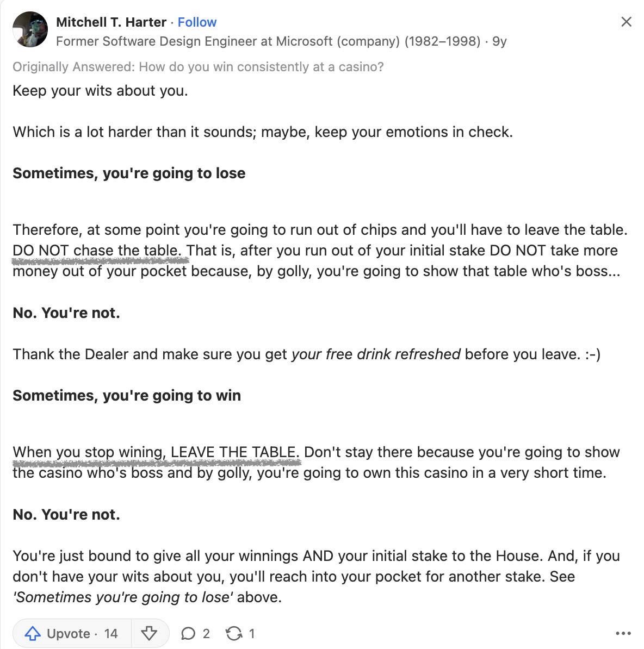This screenshot has width=644, height=649.
Task: Click the Upvote label with count 14
Action: pyautogui.click(x=83, y=633)
